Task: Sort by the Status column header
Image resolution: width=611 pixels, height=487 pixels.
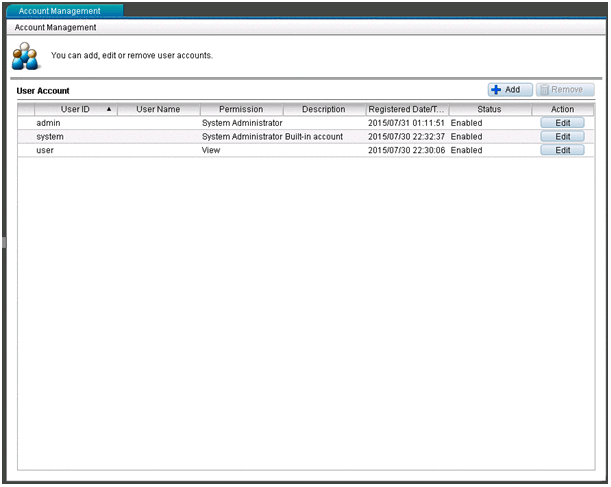Action: pos(490,109)
